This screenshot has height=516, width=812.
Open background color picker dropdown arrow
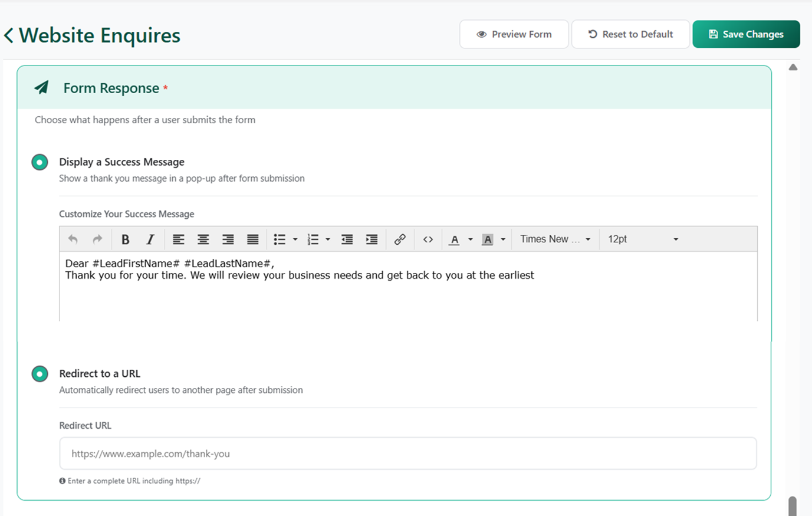pos(503,239)
